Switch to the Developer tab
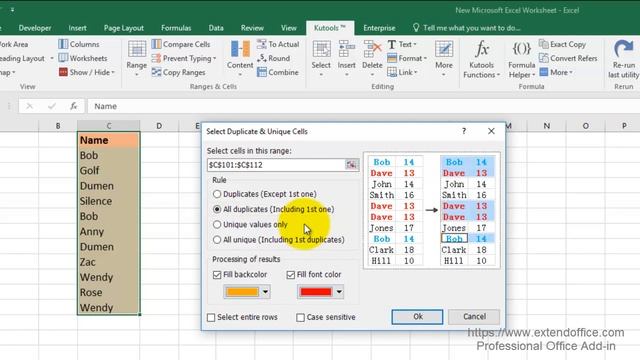The width and height of the screenshot is (640, 360). coord(35,28)
